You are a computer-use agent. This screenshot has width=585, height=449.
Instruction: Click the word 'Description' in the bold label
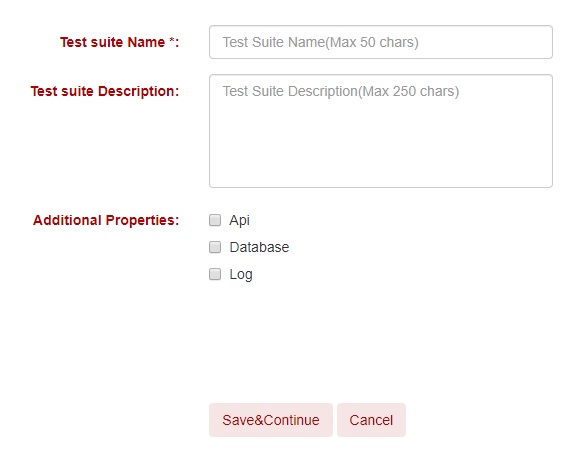pos(137,91)
